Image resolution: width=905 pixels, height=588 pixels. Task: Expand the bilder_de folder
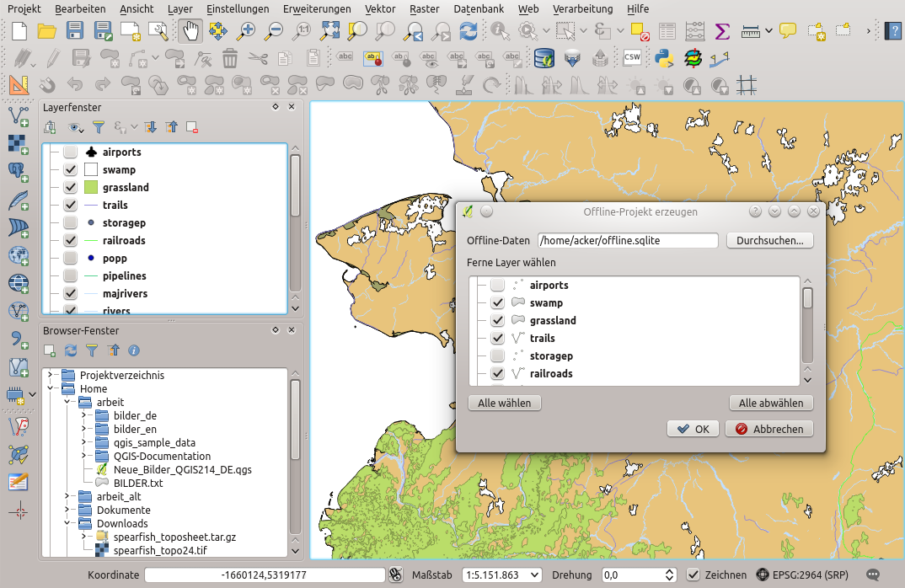(x=83, y=416)
